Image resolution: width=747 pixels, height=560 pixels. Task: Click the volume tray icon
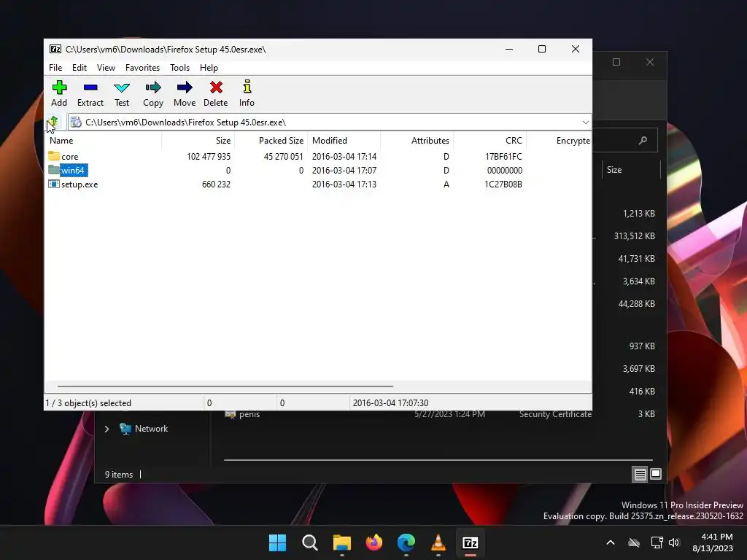coord(673,542)
